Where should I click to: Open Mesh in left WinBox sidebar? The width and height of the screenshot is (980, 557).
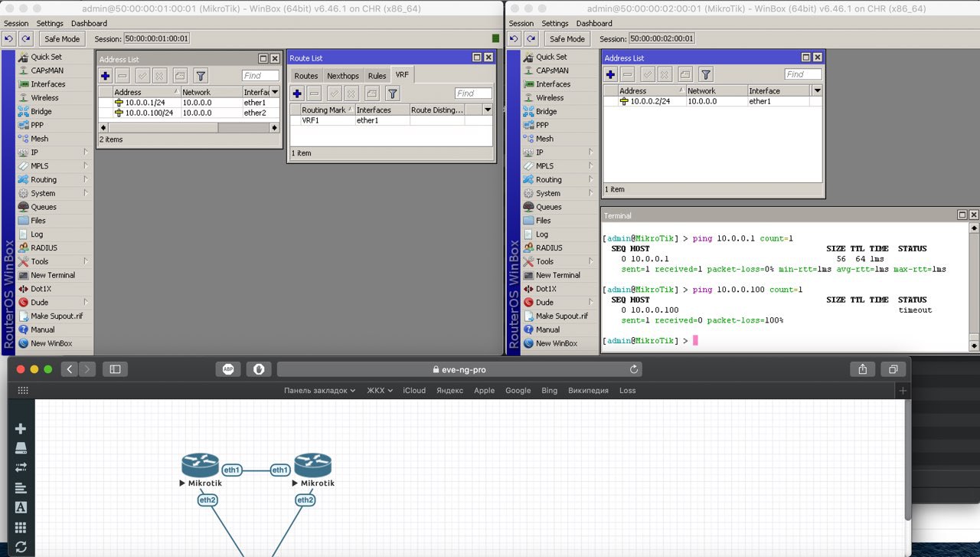39,139
